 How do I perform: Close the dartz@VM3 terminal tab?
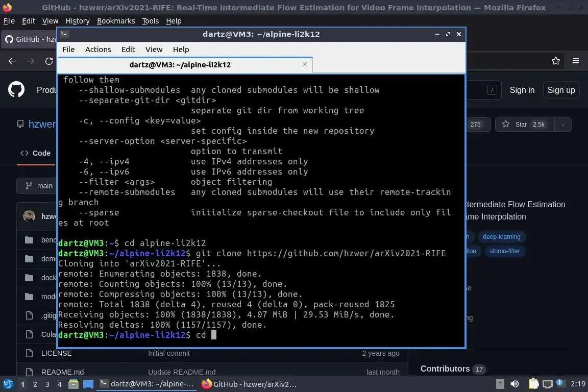(305, 64)
